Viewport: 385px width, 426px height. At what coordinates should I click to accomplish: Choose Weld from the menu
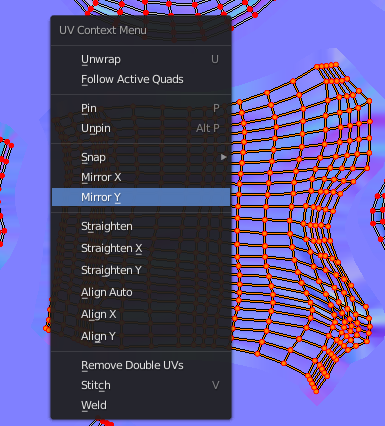pos(141,405)
